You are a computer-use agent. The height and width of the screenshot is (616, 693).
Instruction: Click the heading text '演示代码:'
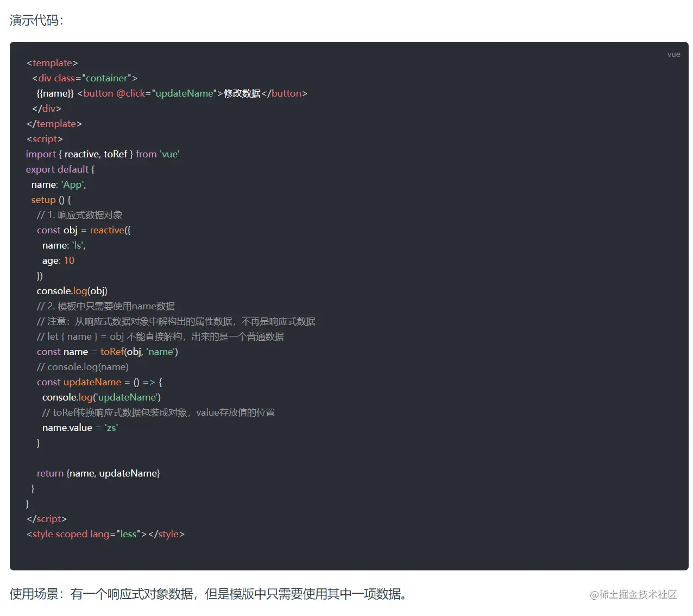pos(36,20)
